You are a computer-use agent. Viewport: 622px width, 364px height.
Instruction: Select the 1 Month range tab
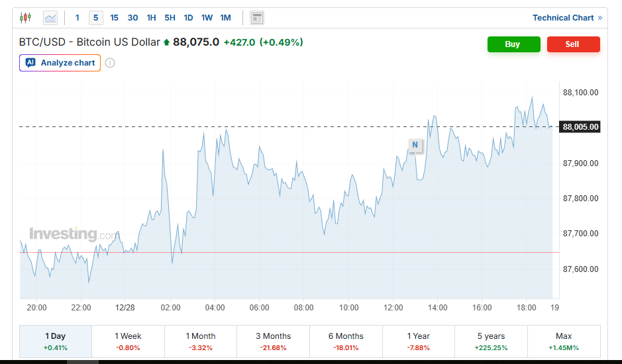click(201, 341)
